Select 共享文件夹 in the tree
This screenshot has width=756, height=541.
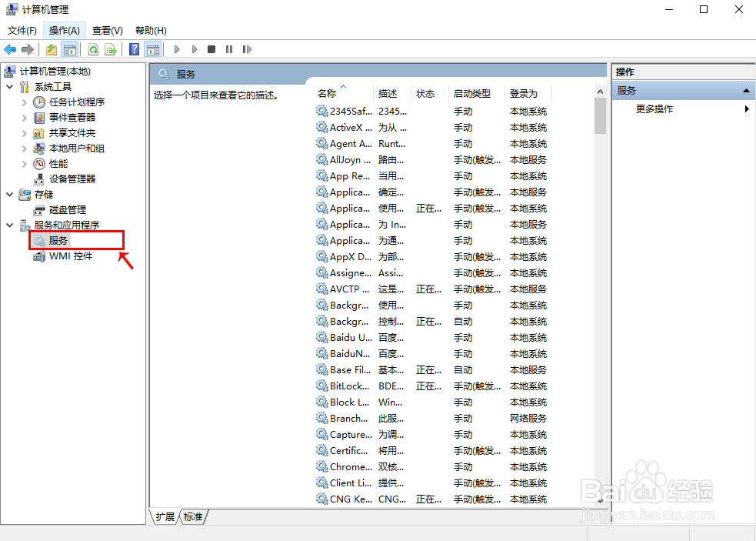click(x=72, y=132)
